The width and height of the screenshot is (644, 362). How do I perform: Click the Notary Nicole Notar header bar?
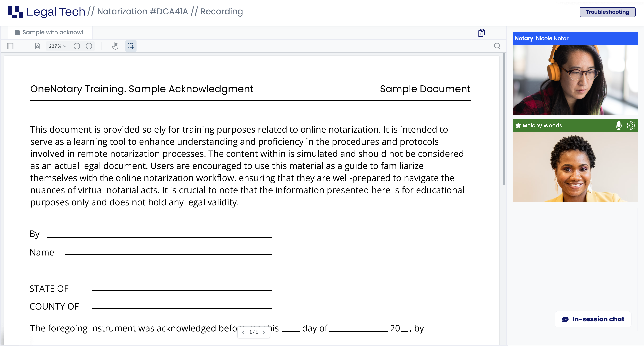click(x=575, y=38)
